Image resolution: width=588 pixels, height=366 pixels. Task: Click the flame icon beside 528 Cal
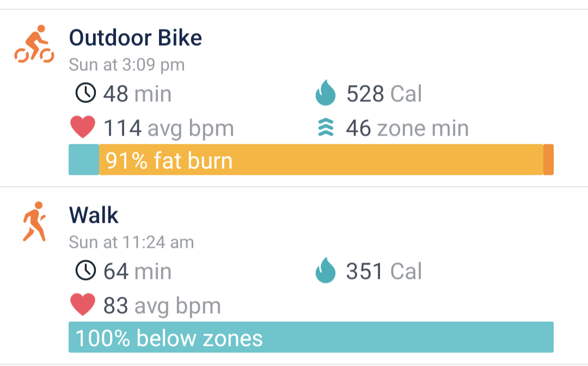325,93
